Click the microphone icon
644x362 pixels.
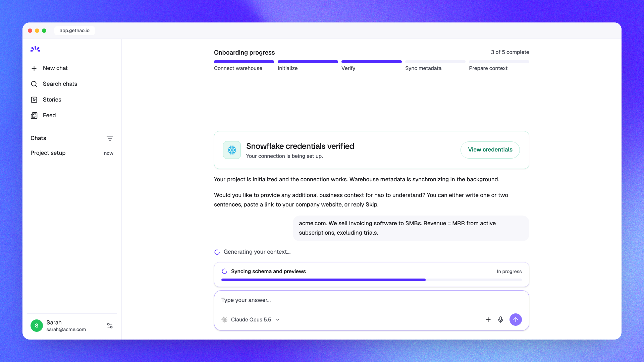point(500,320)
